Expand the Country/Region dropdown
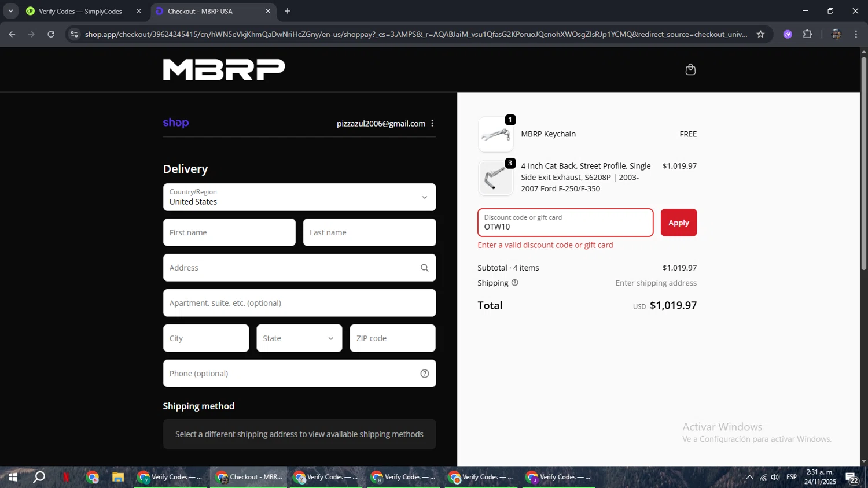 pyautogui.click(x=299, y=197)
